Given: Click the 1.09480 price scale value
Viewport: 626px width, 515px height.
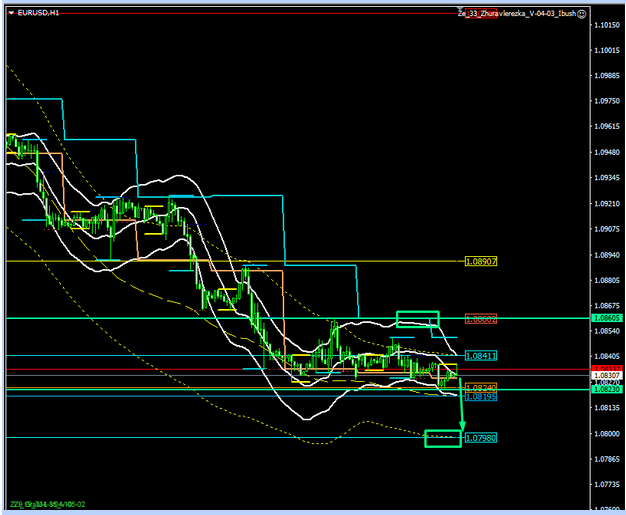Looking at the screenshot, I should point(607,153).
